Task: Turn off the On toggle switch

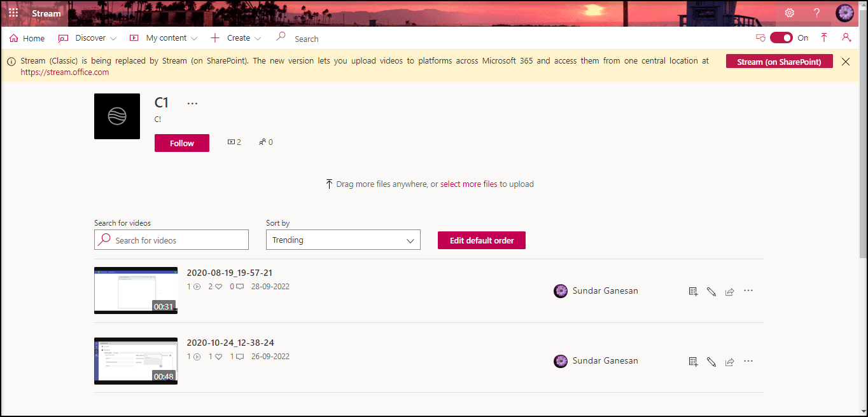Action: [781, 38]
